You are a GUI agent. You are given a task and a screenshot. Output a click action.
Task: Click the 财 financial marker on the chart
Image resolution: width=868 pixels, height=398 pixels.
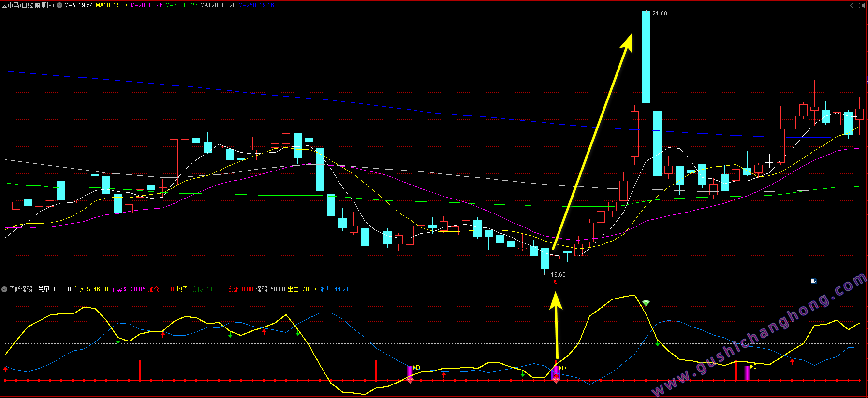[814, 282]
